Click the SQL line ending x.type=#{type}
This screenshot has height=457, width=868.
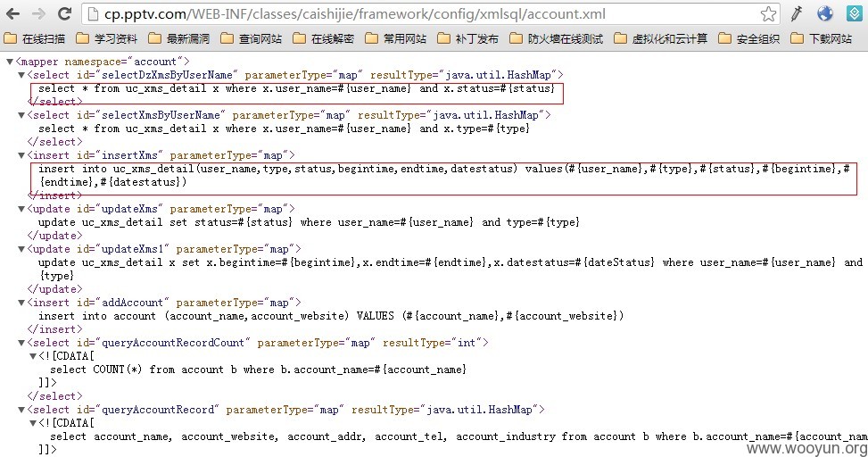point(284,129)
